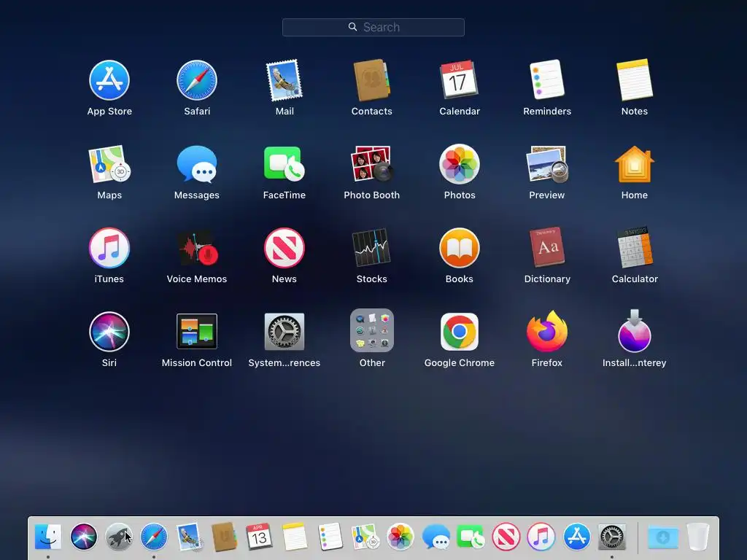Open Contacts app in Launchpad
Screen dimensions: 747x560
click(371, 80)
